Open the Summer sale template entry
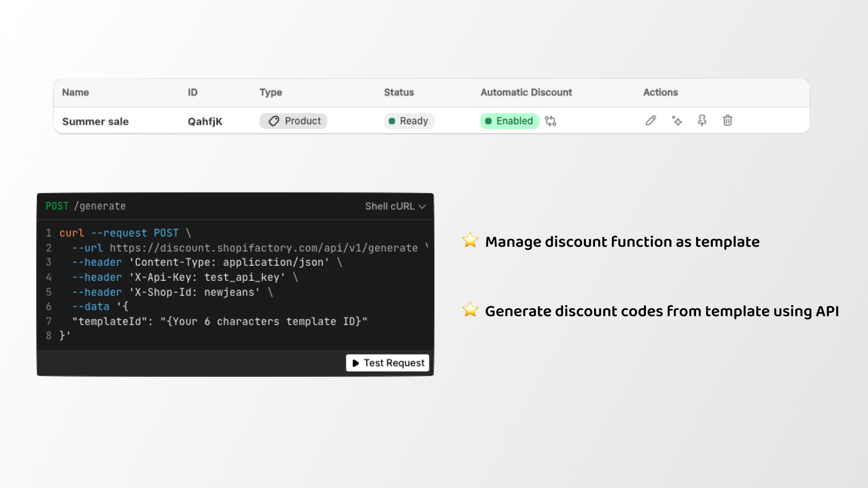868x488 pixels. (95, 121)
